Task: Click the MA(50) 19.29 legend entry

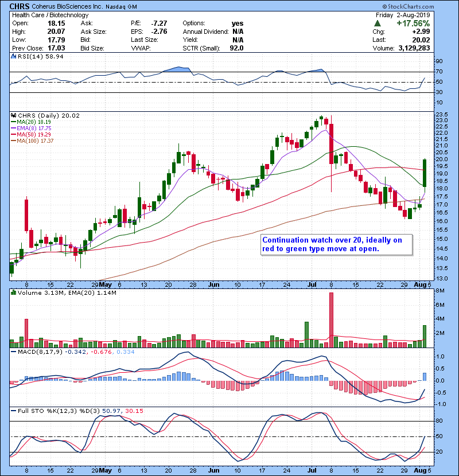Action: pyautogui.click(x=31, y=134)
